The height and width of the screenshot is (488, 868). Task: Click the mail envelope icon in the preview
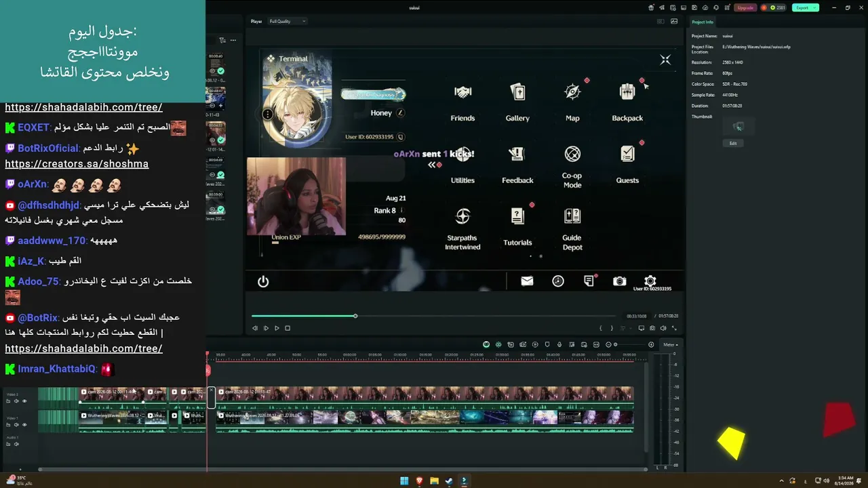click(x=527, y=281)
